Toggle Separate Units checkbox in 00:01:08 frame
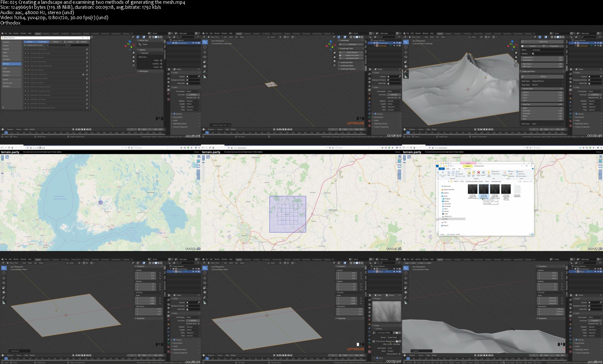603x364 pixels. pos(198,98)
